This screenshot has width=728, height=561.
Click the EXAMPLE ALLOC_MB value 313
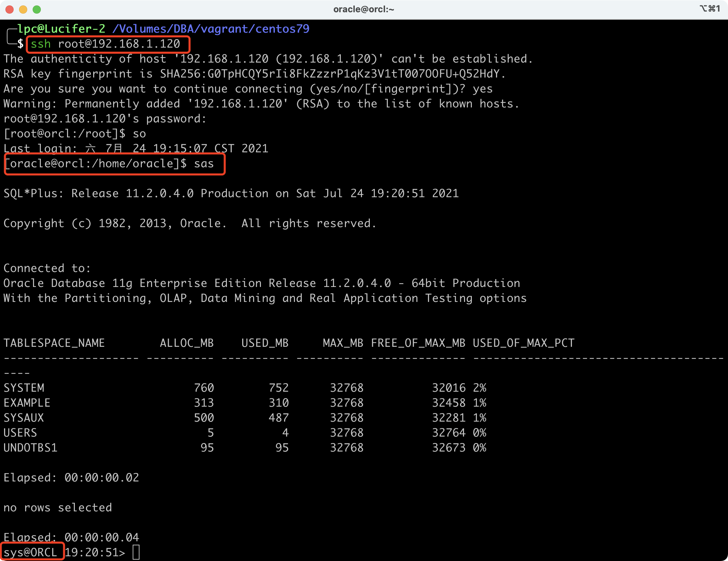click(x=204, y=403)
